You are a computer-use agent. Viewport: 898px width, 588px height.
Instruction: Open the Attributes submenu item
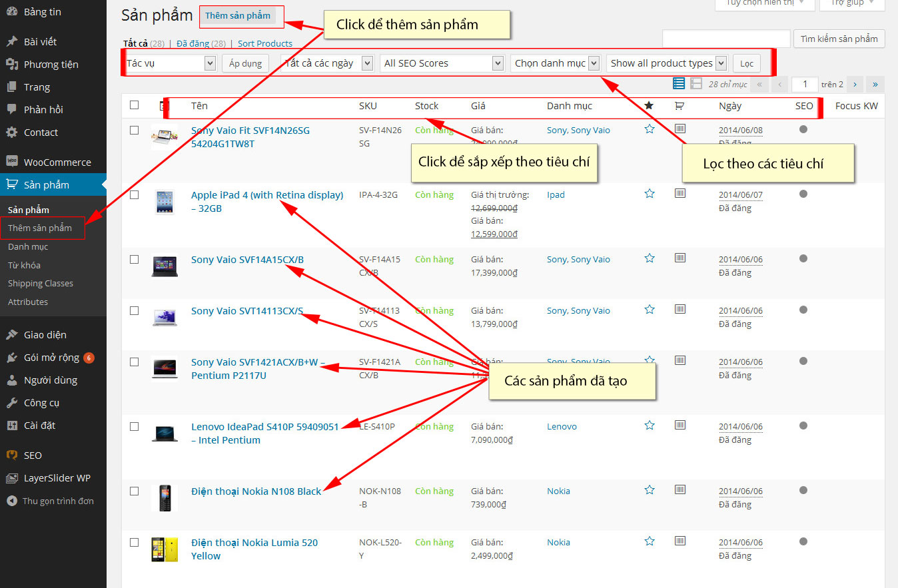coord(28,302)
